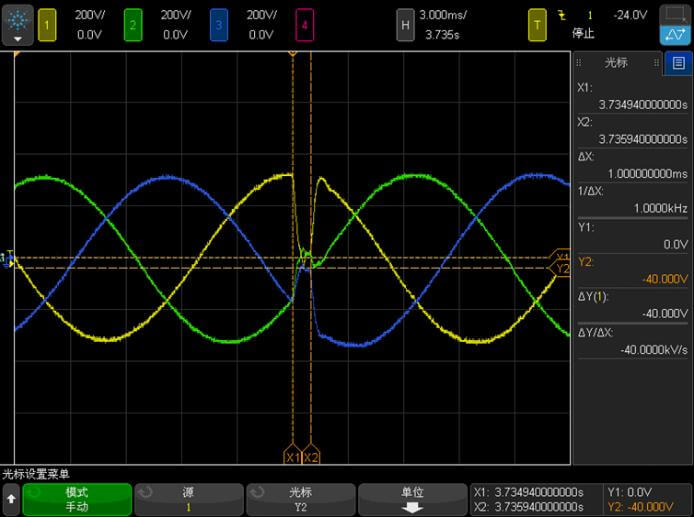
Task: Open the 光标 Y2 selection softkey
Action: pos(301,499)
